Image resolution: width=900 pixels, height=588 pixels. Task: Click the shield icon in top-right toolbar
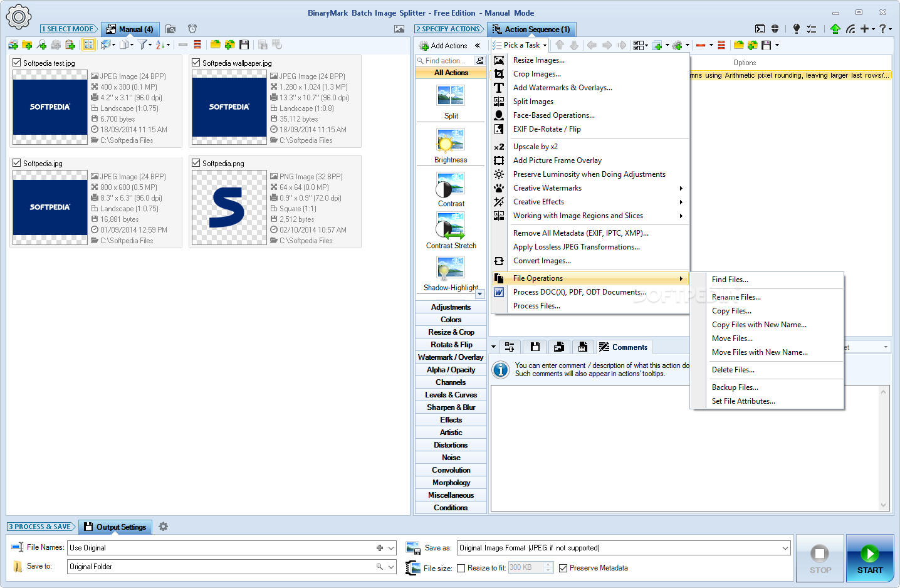click(775, 29)
